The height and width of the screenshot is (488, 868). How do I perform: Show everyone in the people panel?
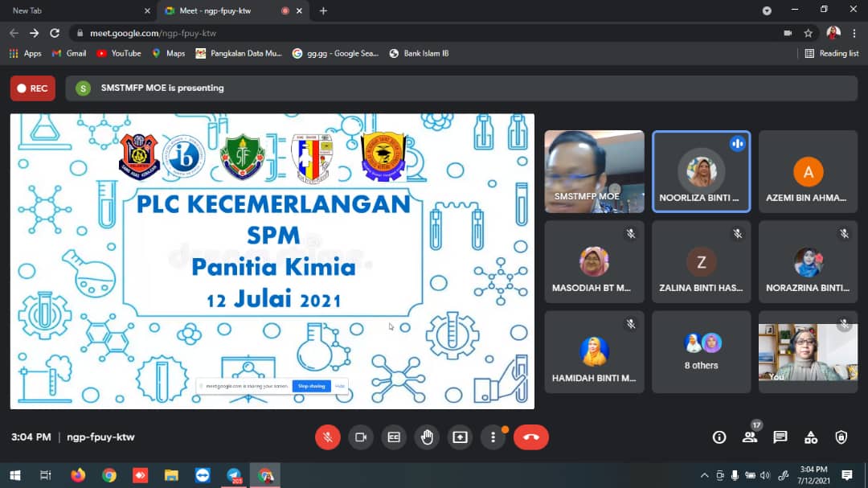(750, 437)
